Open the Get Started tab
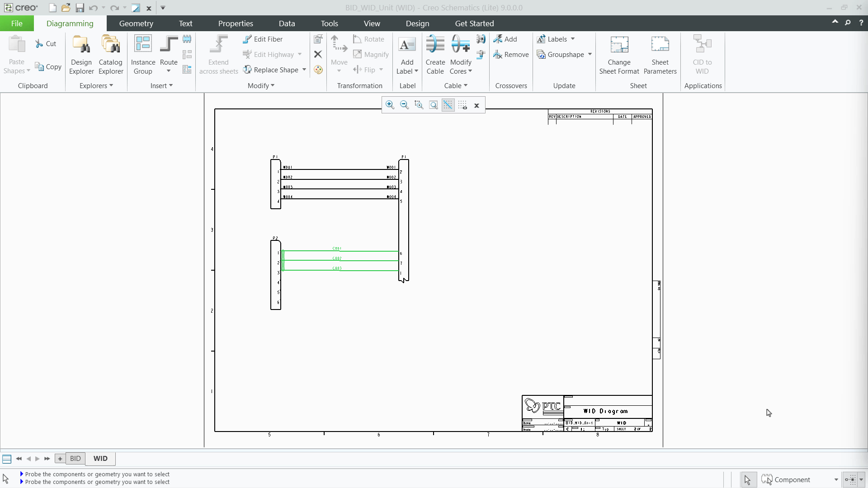Viewport: 868px width, 488px height. (474, 23)
